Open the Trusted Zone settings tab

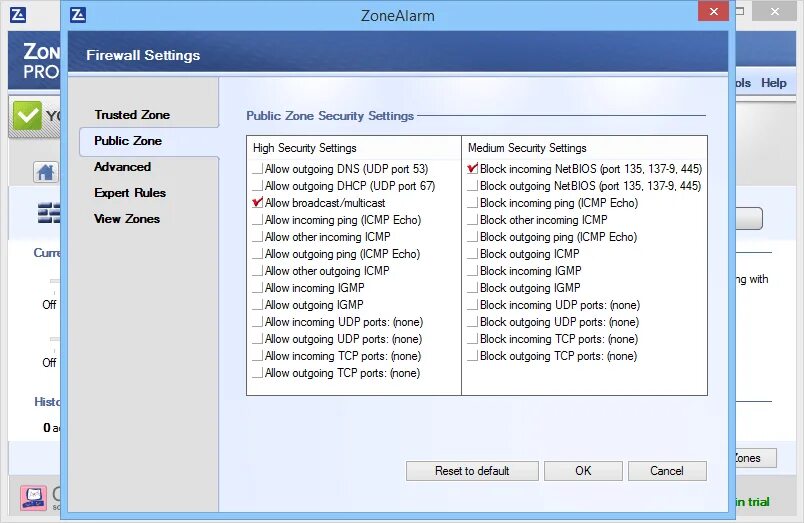[132, 115]
